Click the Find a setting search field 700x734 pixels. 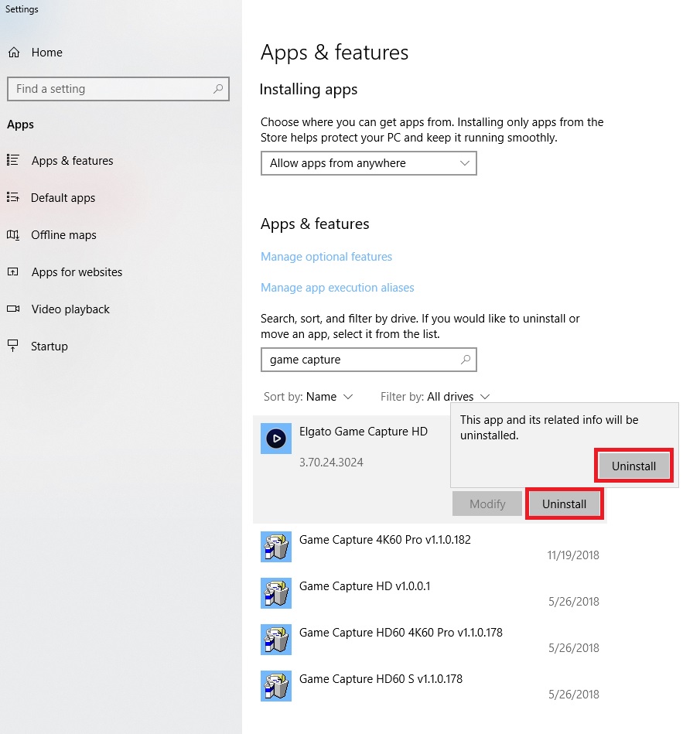[x=108, y=89]
